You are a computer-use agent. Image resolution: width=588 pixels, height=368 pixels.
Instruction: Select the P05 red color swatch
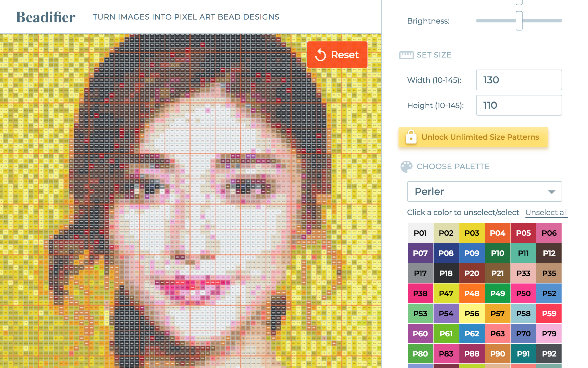[x=523, y=233]
